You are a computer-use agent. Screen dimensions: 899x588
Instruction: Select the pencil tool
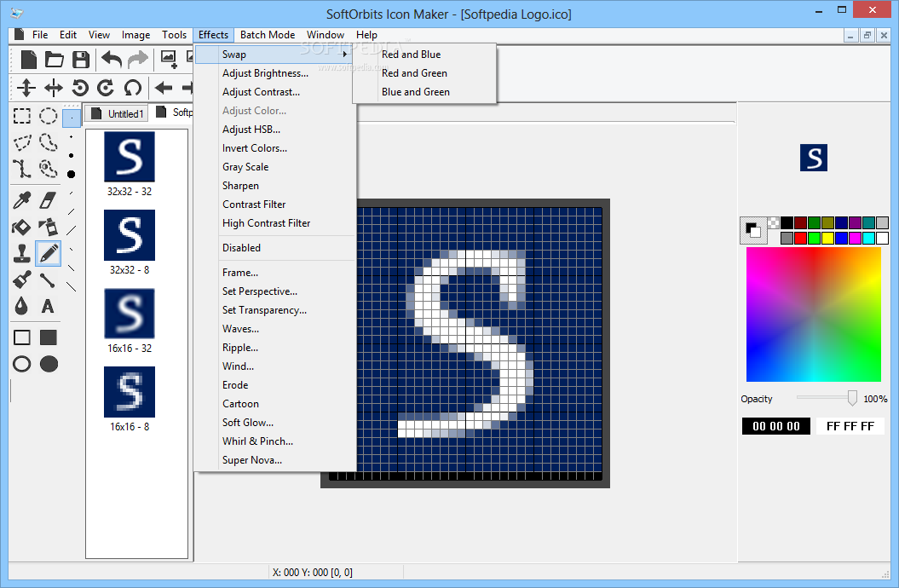pyautogui.click(x=49, y=253)
